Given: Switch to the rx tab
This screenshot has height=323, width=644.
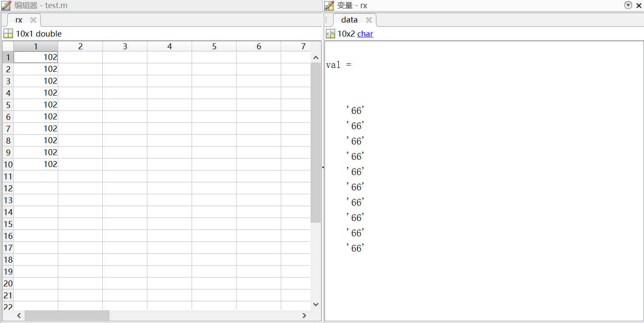Looking at the screenshot, I should (x=19, y=20).
